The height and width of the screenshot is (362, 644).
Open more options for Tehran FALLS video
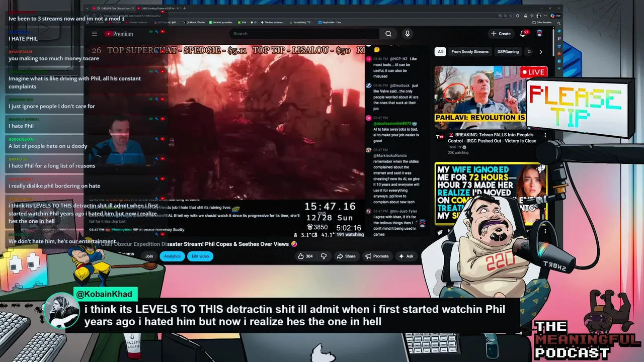pos(545,135)
